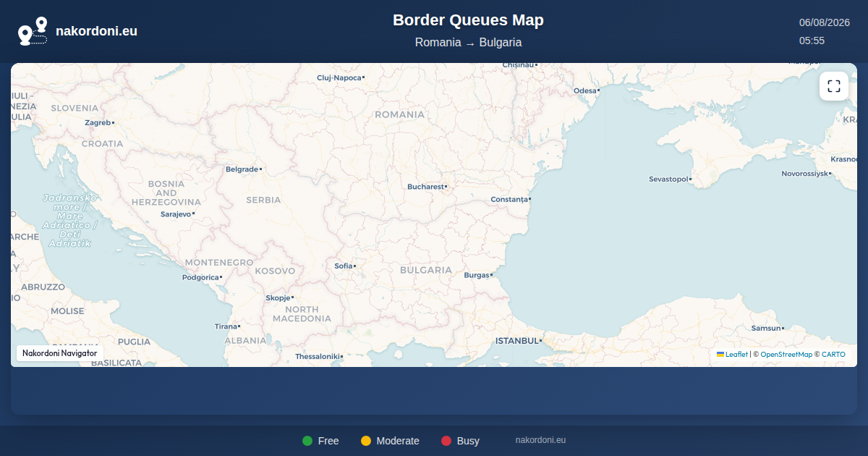The height and width of the screenshot is (456, 868).
Task: Click Odesa label on map
Action: pos(584,90)
